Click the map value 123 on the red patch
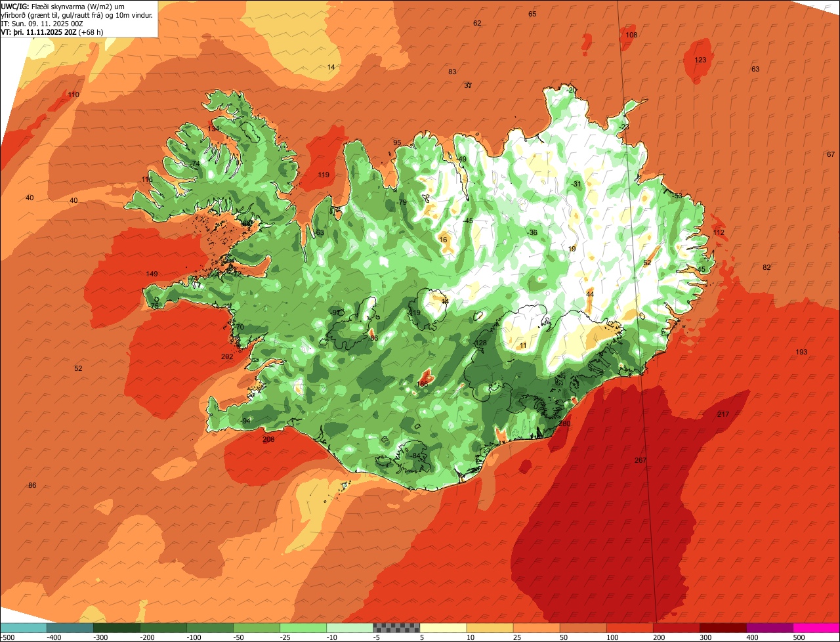840x642 pixels. pyautogui.click(x=700, y=60)
